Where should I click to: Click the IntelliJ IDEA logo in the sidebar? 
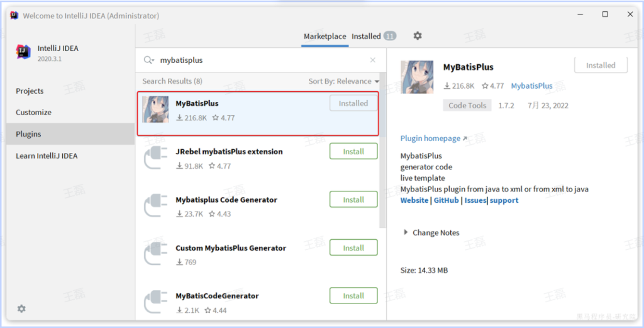(24, 53)
